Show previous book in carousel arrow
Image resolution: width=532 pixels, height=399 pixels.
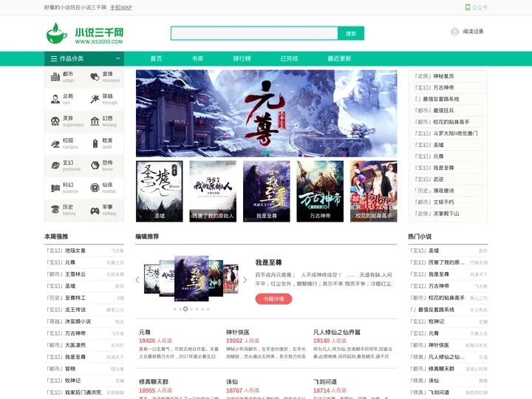(x=137, y=280)
